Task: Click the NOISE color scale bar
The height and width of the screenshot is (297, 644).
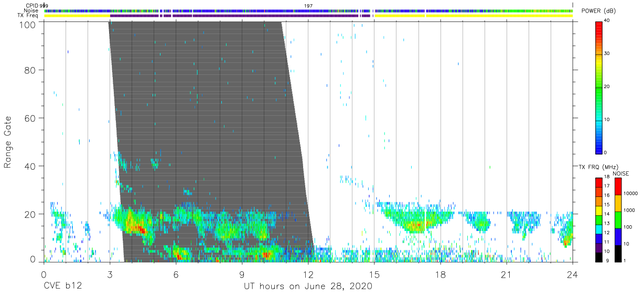Action: click(618, 219)
